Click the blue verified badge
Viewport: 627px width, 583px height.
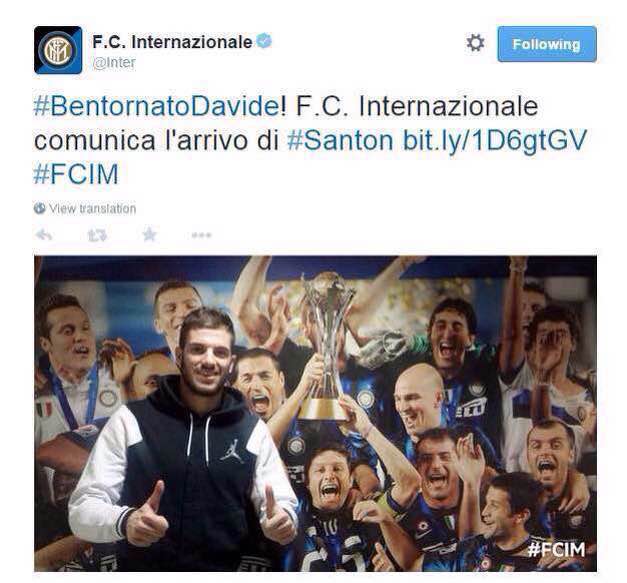click(264, 41)
